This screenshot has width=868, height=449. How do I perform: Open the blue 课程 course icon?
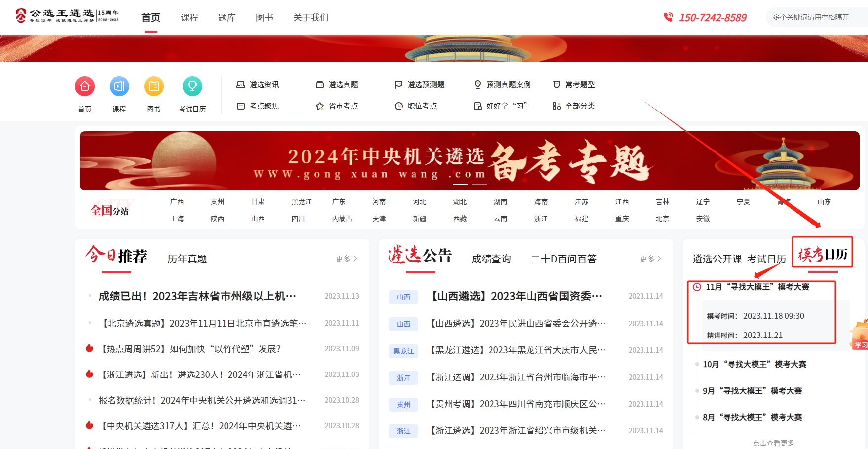pos(119,87)
